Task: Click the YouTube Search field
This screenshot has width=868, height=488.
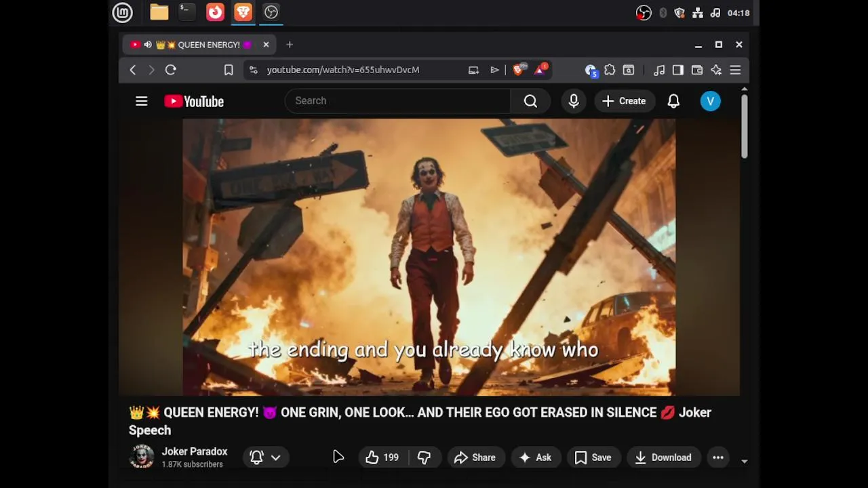Action: [398, 101]
